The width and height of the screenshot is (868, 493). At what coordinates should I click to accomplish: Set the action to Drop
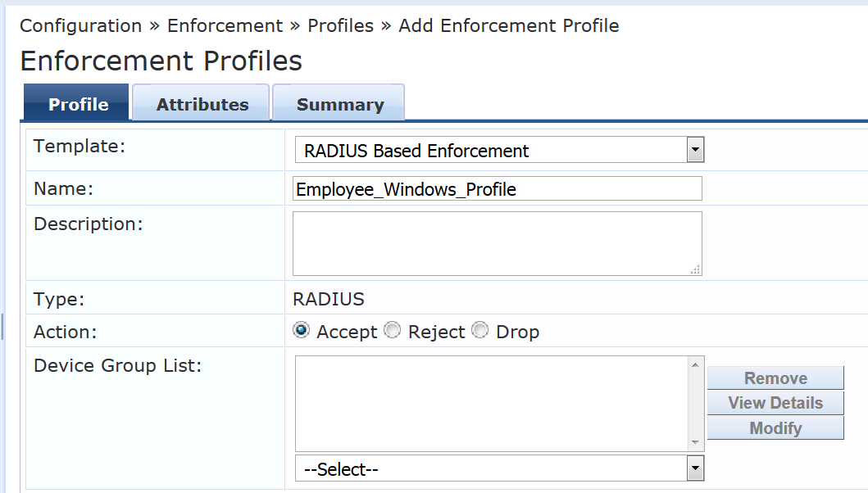click(x=480, y=331)
